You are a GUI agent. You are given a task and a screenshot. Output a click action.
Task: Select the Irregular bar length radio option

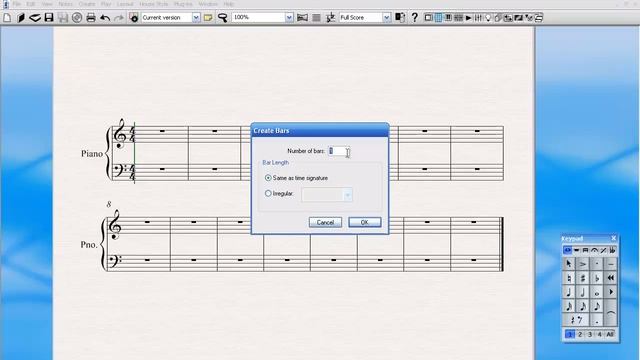[268, 193]
